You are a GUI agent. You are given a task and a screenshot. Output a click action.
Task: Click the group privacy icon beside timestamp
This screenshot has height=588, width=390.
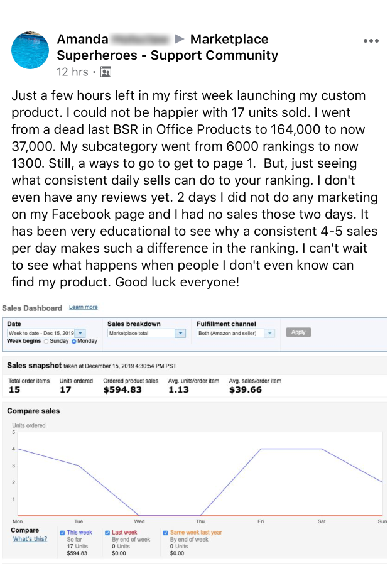pyautogui.click(x=106, y=72)
